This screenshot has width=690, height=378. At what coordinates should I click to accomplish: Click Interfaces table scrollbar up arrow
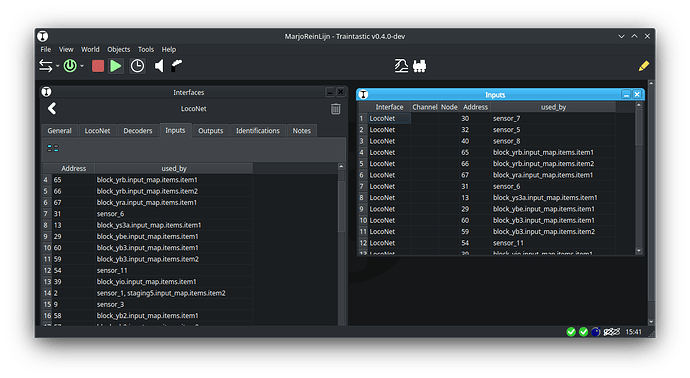pyautogui.click(x=341, y=167)
